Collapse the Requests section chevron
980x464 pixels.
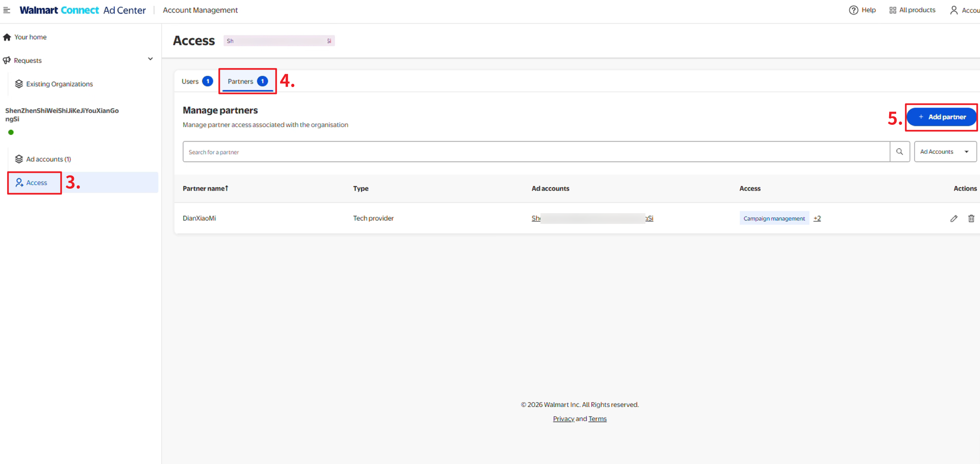150,59
